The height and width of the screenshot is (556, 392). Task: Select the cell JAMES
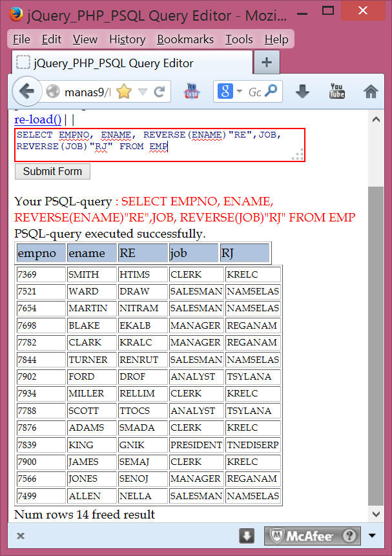pyautogui.click(x=92, y=462)
